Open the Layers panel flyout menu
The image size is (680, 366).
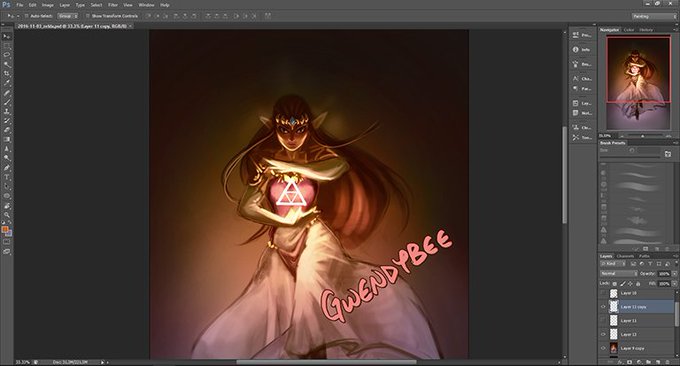click(x=676, y=256)
